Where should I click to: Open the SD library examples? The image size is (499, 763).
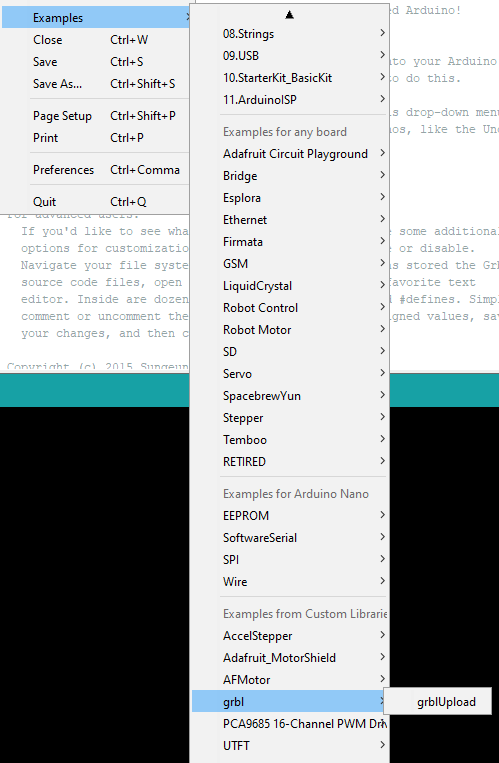[290, 352]
